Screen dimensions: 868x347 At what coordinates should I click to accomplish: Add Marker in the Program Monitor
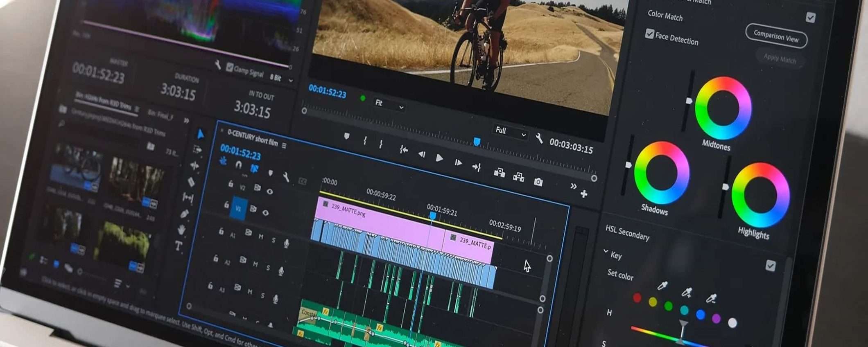tap(347, 136)
